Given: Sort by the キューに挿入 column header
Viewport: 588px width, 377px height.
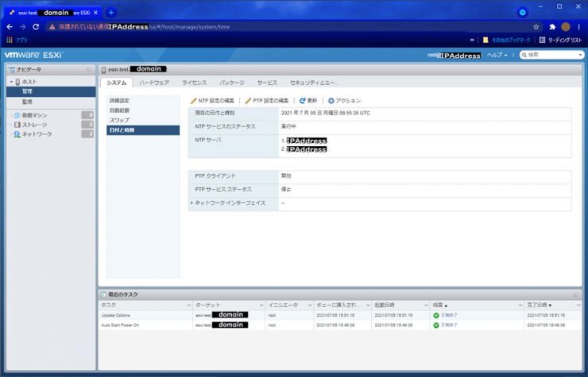Looking at the screenshot, I should 338,306.
